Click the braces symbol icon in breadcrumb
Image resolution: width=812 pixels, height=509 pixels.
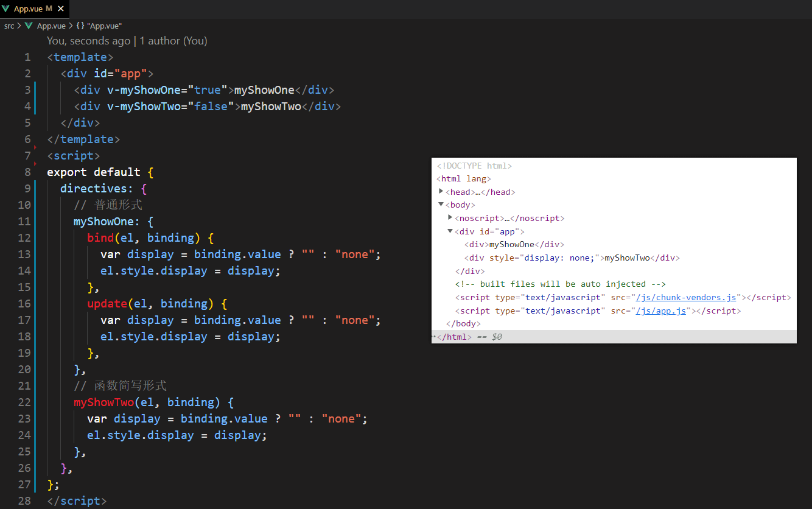tap(80, 26)
